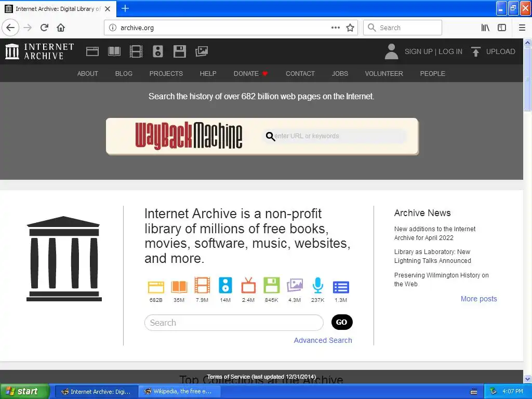Screen dimensions: 532x399
Task: Focus the archive Search input box
Action: pyautogui.click(x=234, y=322)
